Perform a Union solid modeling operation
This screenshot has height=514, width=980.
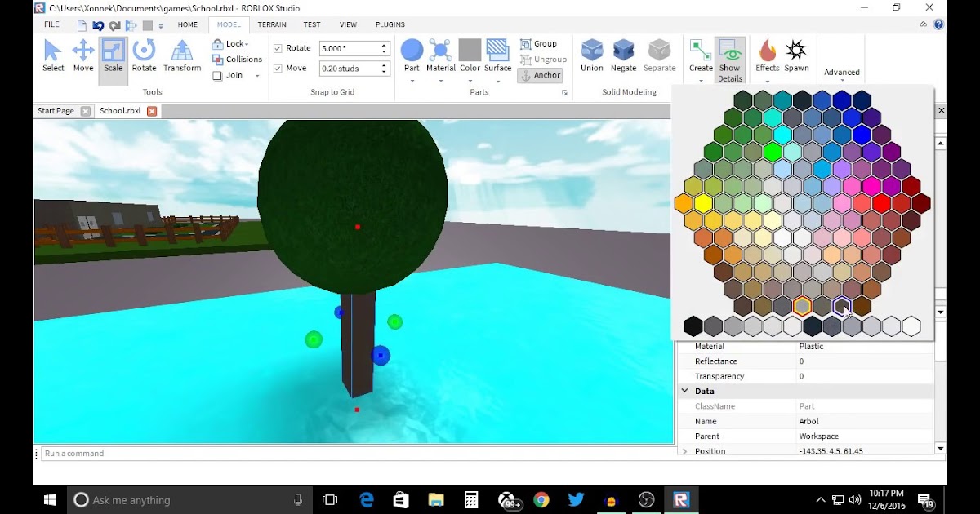click(x=592, y=56)
